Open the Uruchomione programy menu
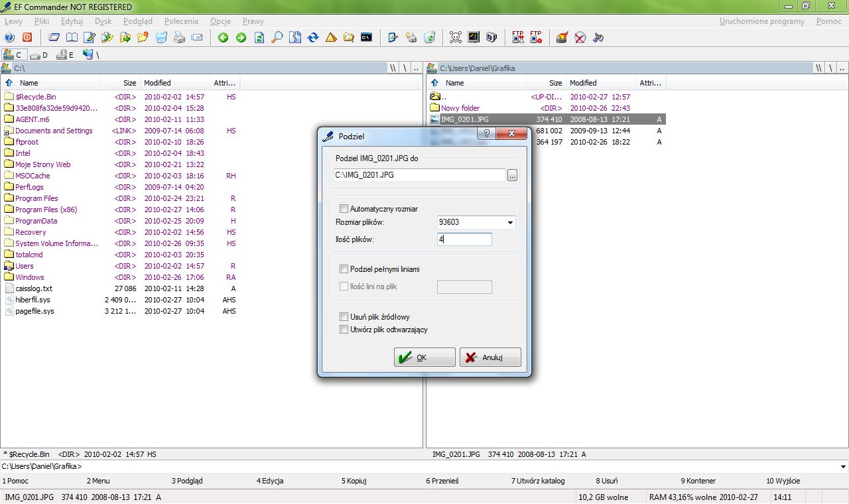 pyautogui.click(x=762, y=21)
